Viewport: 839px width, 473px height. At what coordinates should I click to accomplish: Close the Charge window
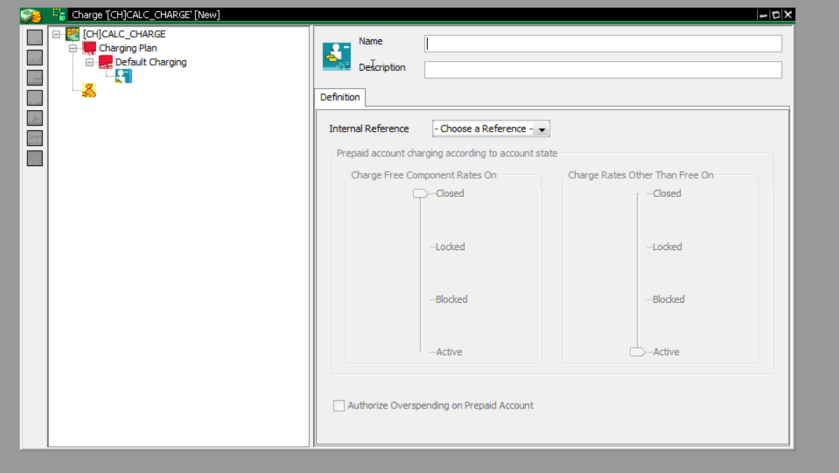[788, 15]
